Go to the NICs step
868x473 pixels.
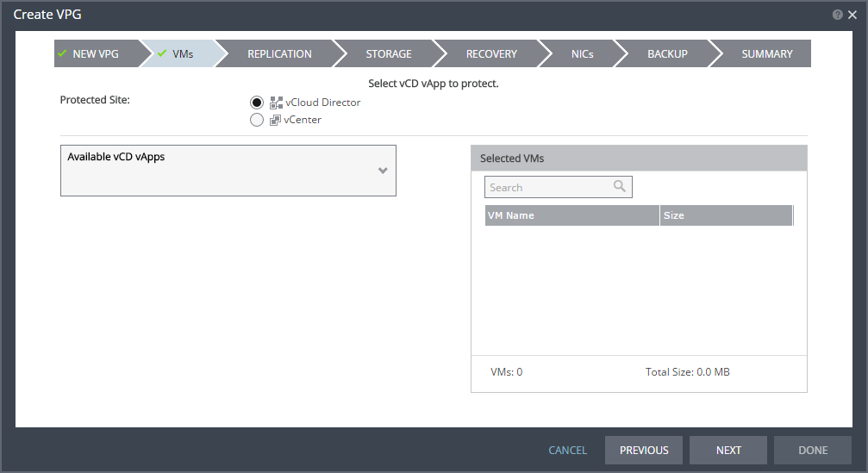point(583,53)
